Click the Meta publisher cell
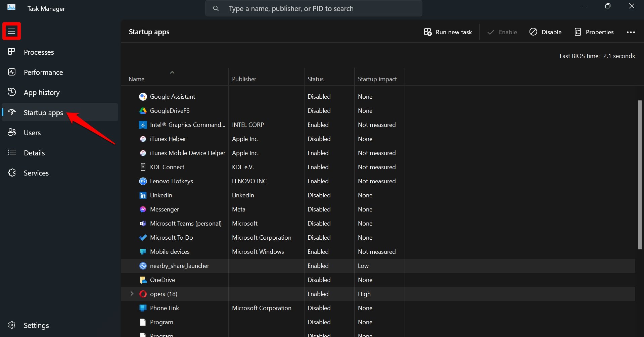This screenshot has width=644, height=337. [238, 209]
